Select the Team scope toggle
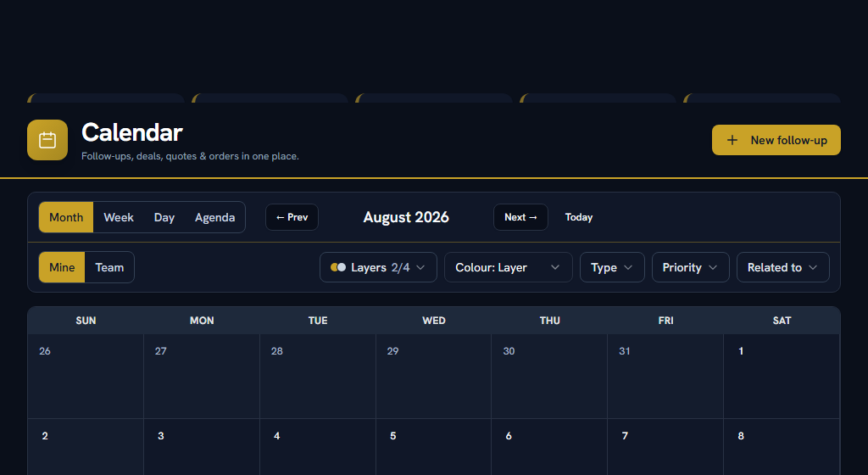Image resolution: width=868 pixels, height=475 pixels. coord(109,267)
